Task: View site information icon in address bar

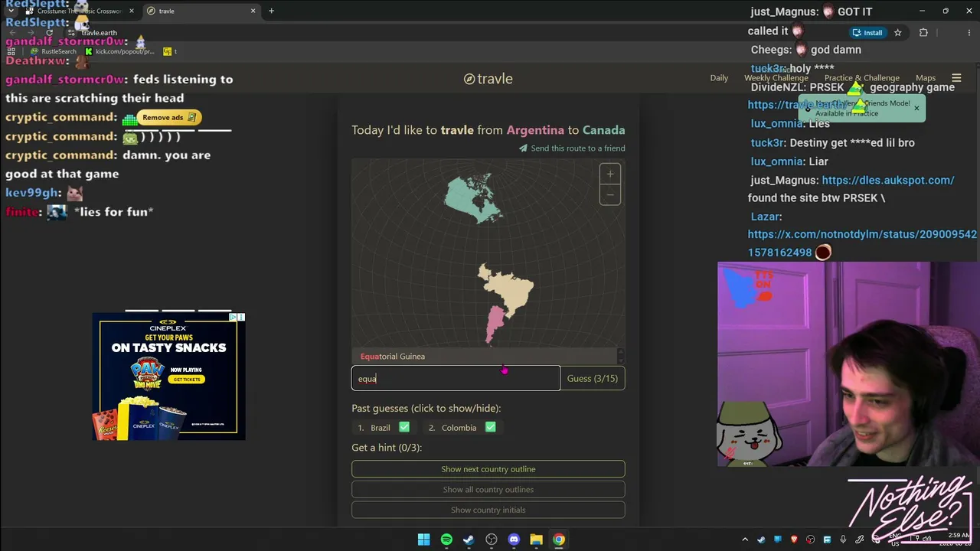Action: pos(72,33)
